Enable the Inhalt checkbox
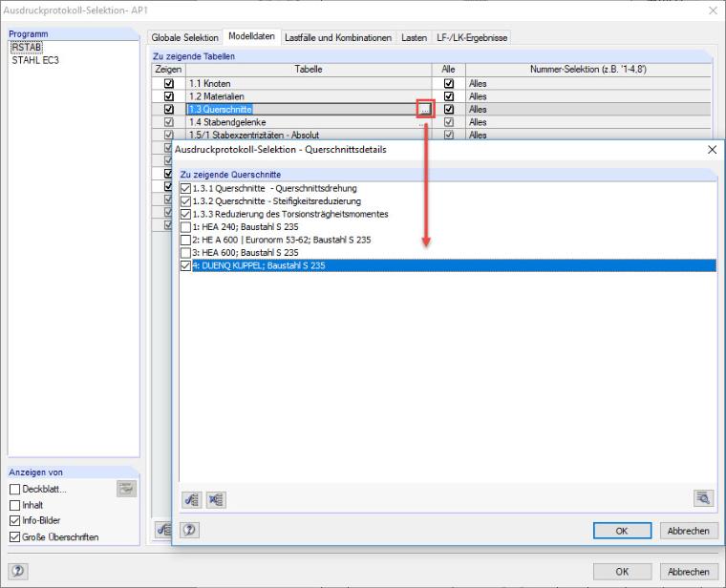This screenshot has width=726, height=588. click(15, 505)
